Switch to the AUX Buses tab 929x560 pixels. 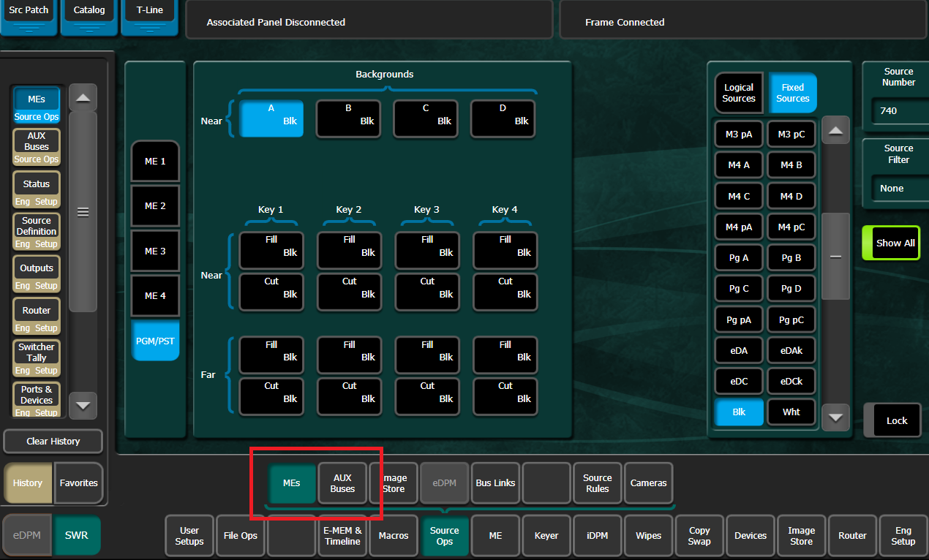click(x=342, y=483)
